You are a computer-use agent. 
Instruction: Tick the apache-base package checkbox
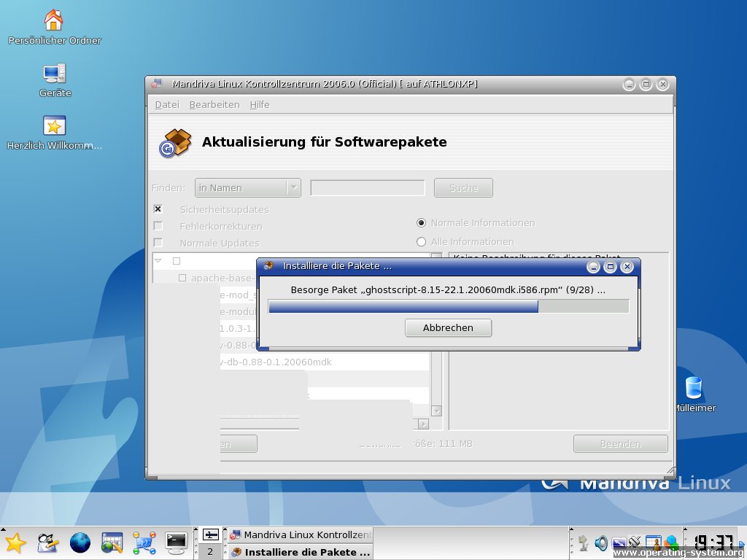coord(182,278)
